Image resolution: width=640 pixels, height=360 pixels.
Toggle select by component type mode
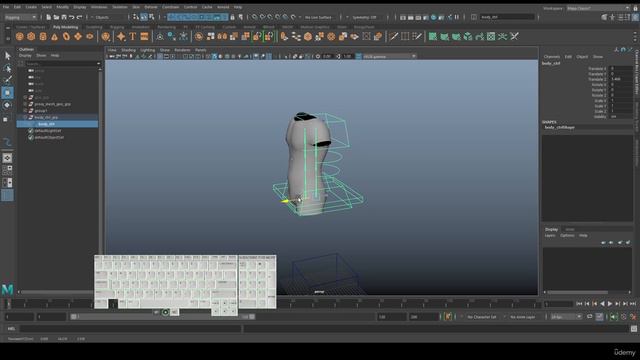(151, 17)
